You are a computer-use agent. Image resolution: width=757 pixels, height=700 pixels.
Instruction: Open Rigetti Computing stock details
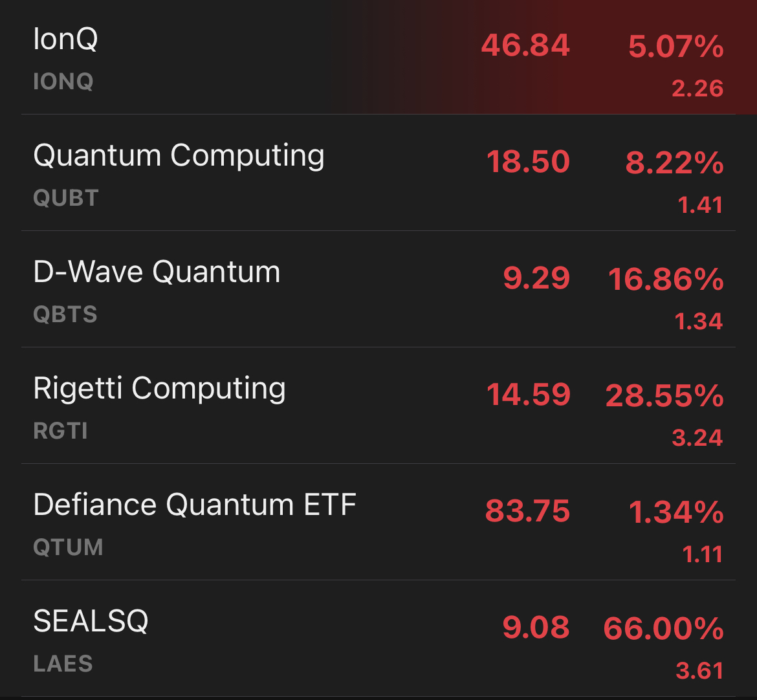click(159, 389)
